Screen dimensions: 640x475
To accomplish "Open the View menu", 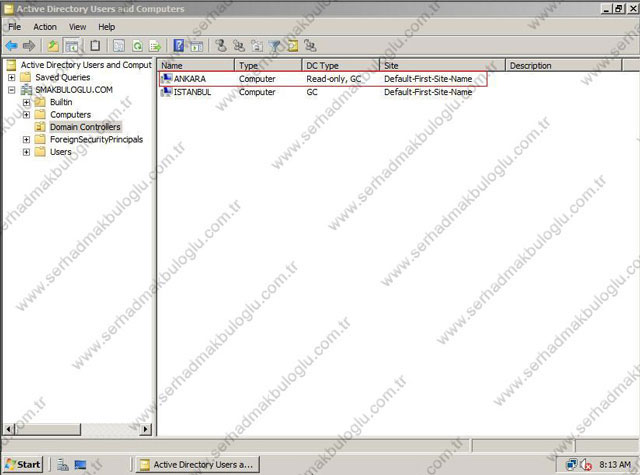I will pyautogui.click(x=77, y=27).
